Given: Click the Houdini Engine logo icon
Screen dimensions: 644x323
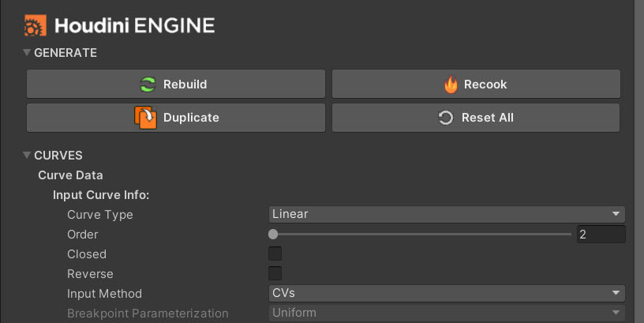Looking at the screenshot, I should 35,25.
